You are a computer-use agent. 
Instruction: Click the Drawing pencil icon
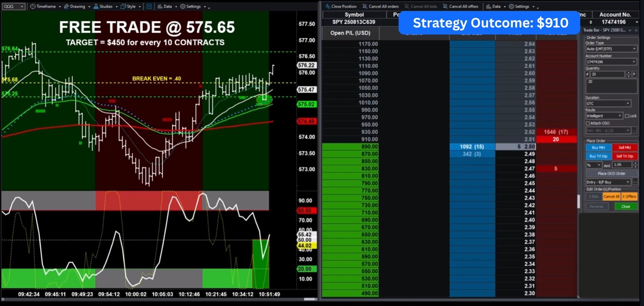coord(66,7)
